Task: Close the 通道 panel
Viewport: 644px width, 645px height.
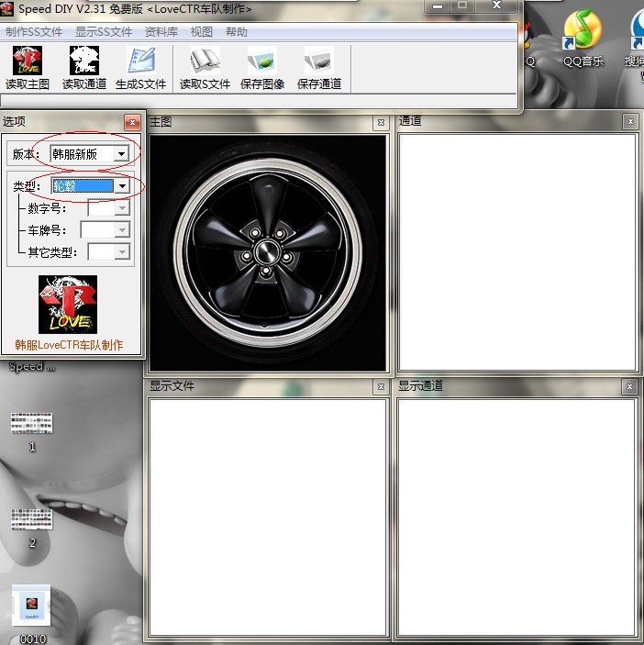Action: (630, 121)
